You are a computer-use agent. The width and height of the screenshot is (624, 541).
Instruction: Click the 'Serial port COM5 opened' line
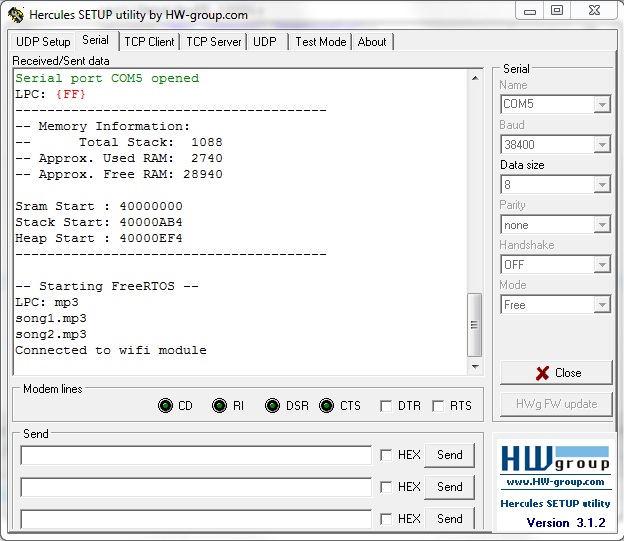pos(107,78)
